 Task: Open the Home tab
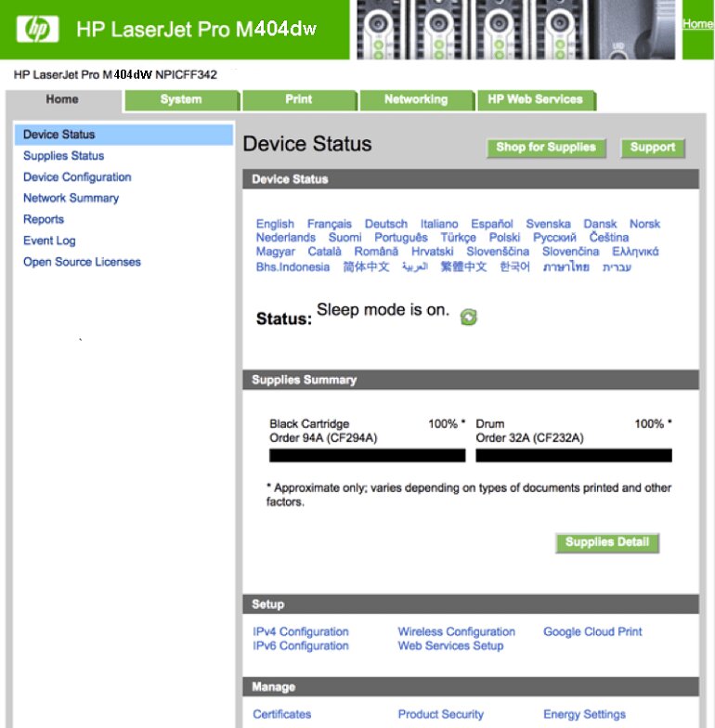[x=62, y=99]
